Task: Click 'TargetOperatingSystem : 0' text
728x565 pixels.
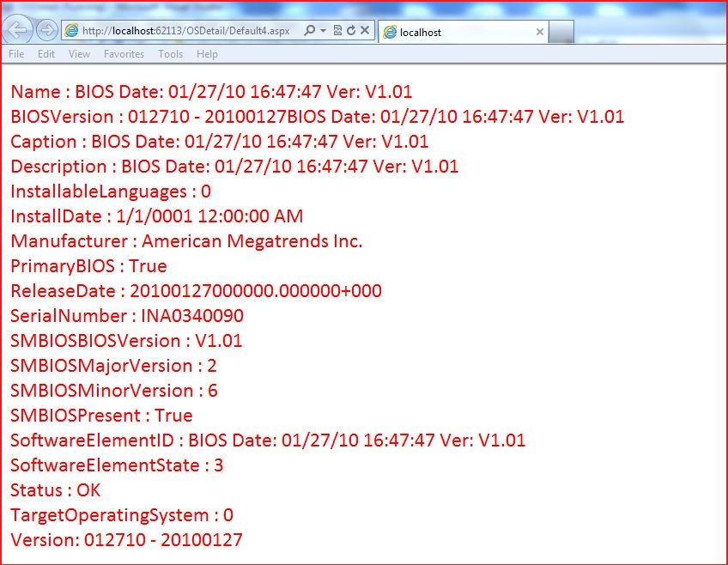Action: (122, 515)
